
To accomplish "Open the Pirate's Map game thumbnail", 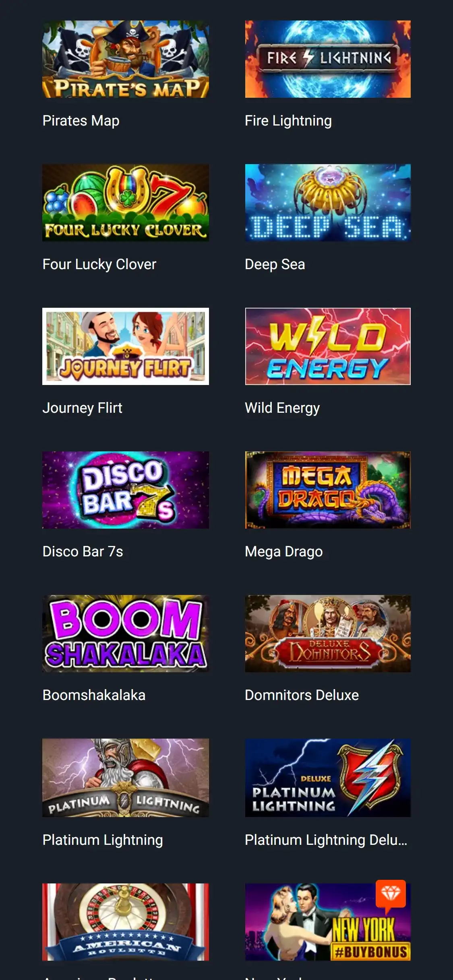I will (126, 59).
